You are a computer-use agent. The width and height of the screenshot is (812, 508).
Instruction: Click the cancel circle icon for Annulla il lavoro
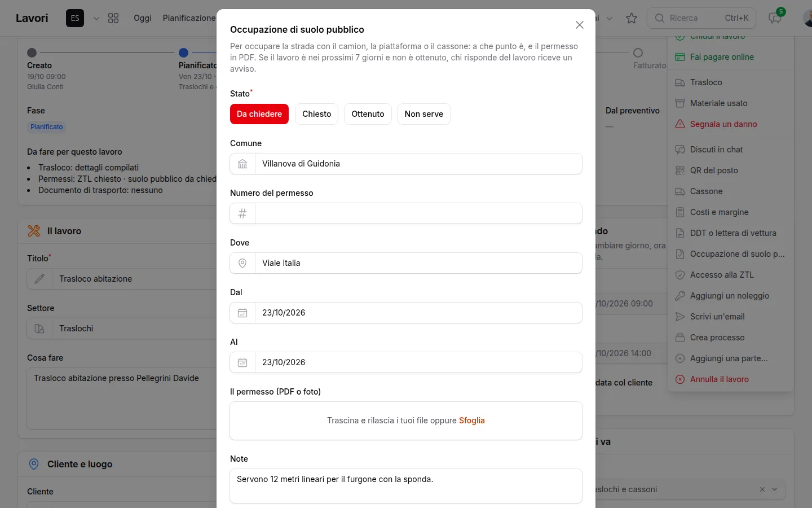click(680, 379)
